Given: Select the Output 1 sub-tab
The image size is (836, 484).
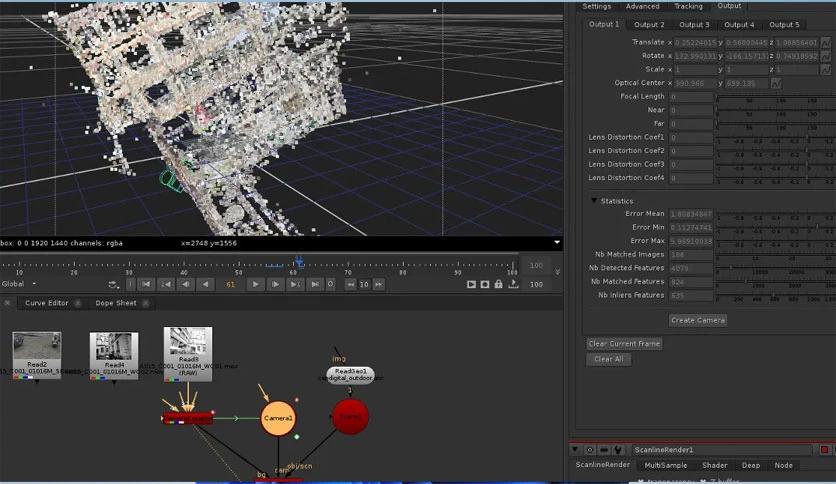Looking at the screenshot, I should tap(604, 25).
